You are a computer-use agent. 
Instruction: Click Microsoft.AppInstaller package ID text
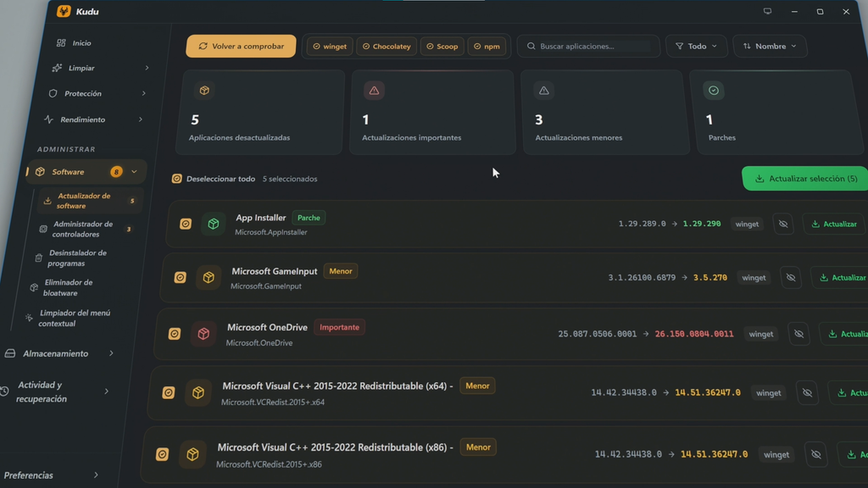(x=270, y=232)
